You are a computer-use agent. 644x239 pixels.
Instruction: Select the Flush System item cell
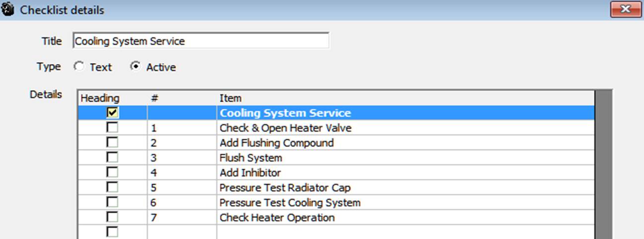[405, 158]
